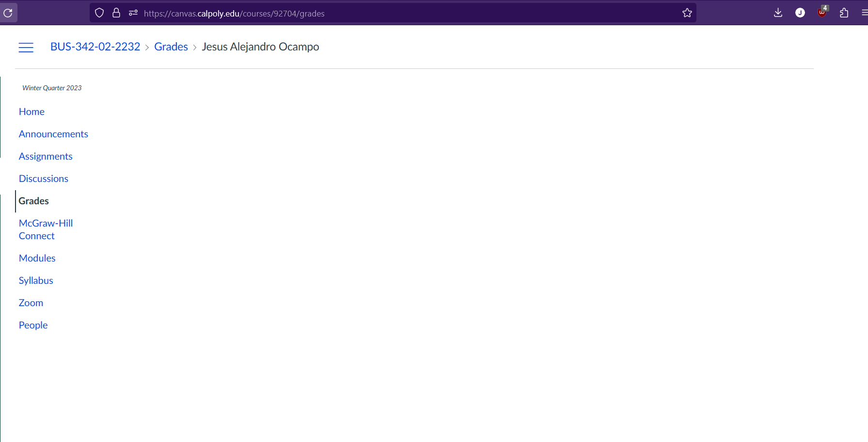Open the Firefox application hamburger menu
Image resolution: width=868 pixels, height=442 pixels.
[864, 13]
